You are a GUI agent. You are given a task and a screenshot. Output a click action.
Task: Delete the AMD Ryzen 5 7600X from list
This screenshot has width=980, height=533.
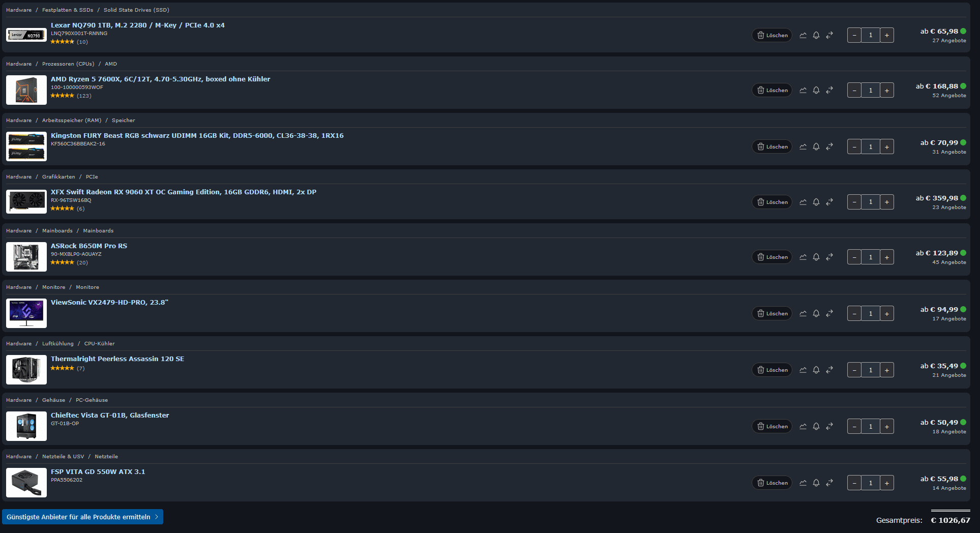772,90
